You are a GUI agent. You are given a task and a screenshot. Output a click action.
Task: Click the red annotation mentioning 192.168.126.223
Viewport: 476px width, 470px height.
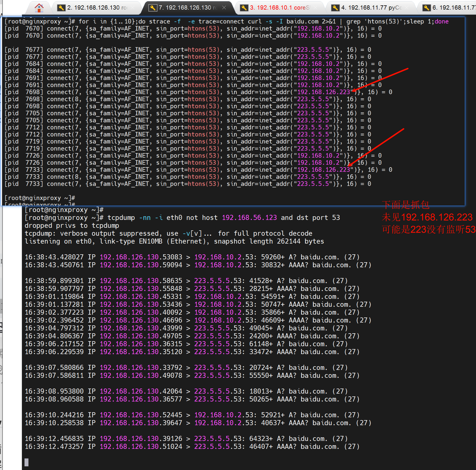coord(427,217)
